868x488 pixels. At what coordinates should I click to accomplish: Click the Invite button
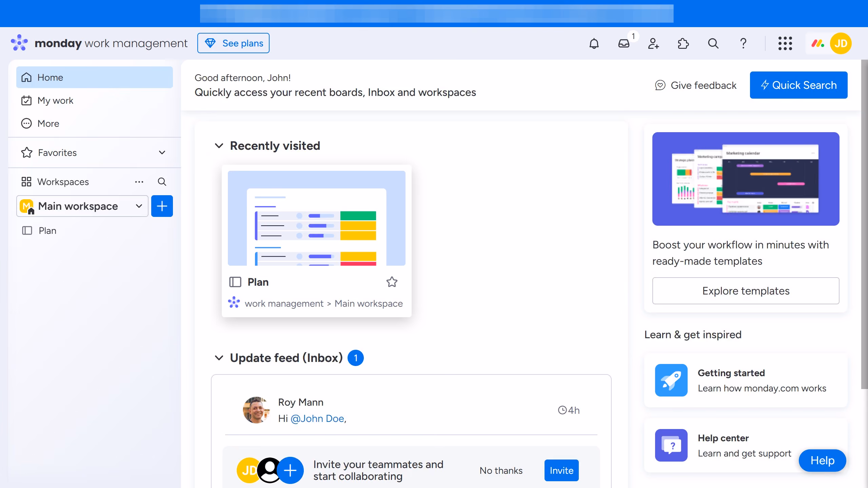561,470
